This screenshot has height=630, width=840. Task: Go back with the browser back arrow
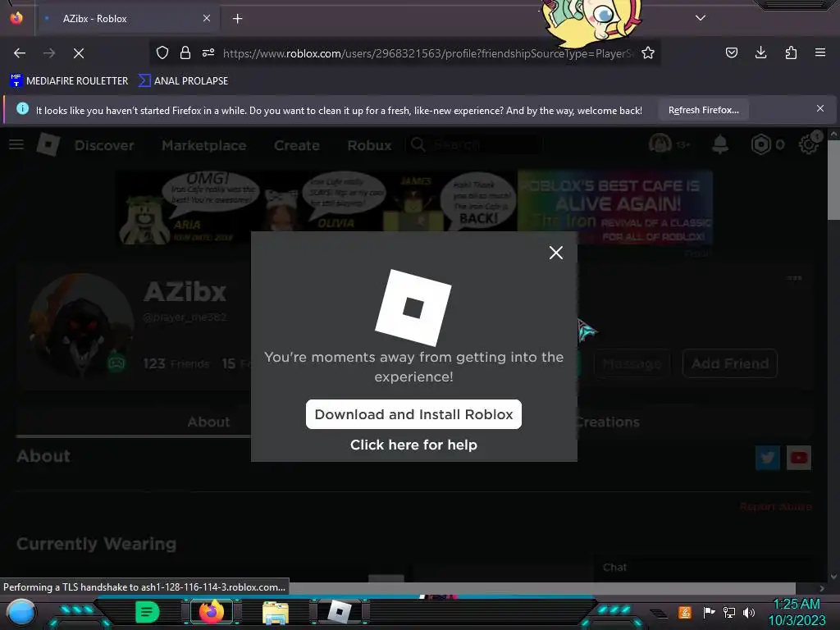point(20,53)
